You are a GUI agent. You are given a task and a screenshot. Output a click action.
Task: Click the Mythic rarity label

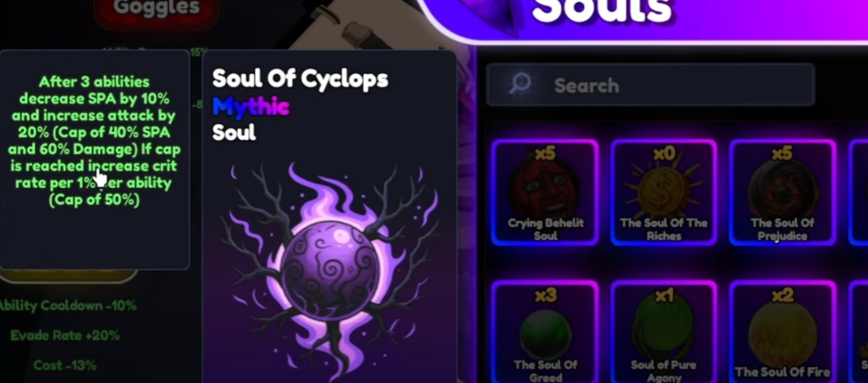[251, 106]
